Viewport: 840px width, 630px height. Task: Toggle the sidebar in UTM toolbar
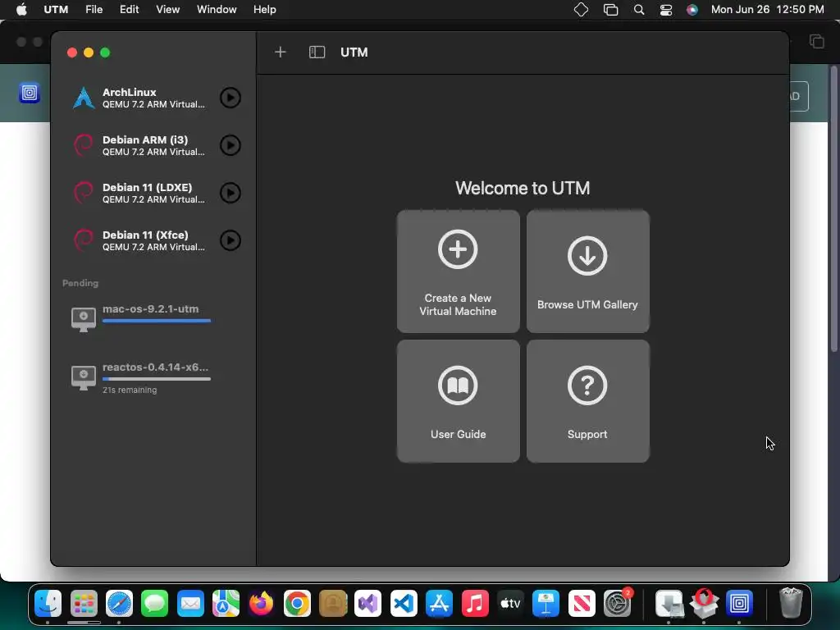click(x=317, y=52)
